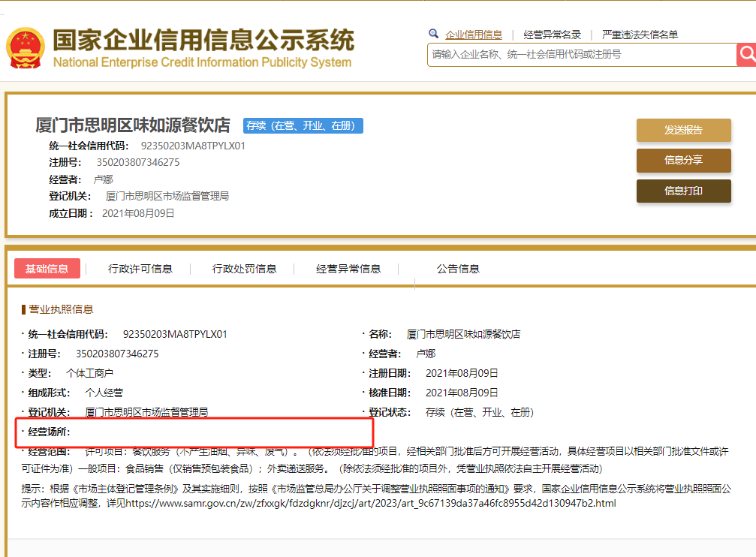Click the 营业执照信息 section heading
Viewport: 756px width, 557px height.
point(61,309)
